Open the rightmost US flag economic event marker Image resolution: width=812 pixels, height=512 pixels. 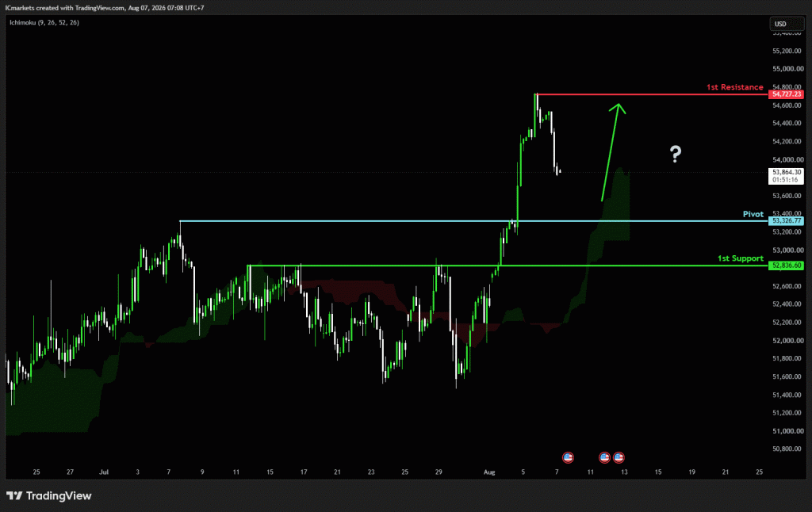(619, 457)
